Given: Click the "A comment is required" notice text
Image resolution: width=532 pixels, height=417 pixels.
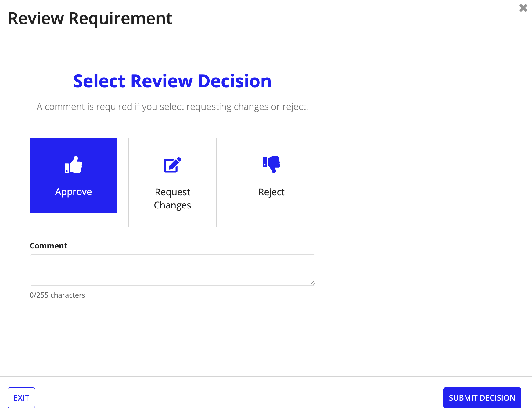Looking at the screenshot, I should 172,107.
